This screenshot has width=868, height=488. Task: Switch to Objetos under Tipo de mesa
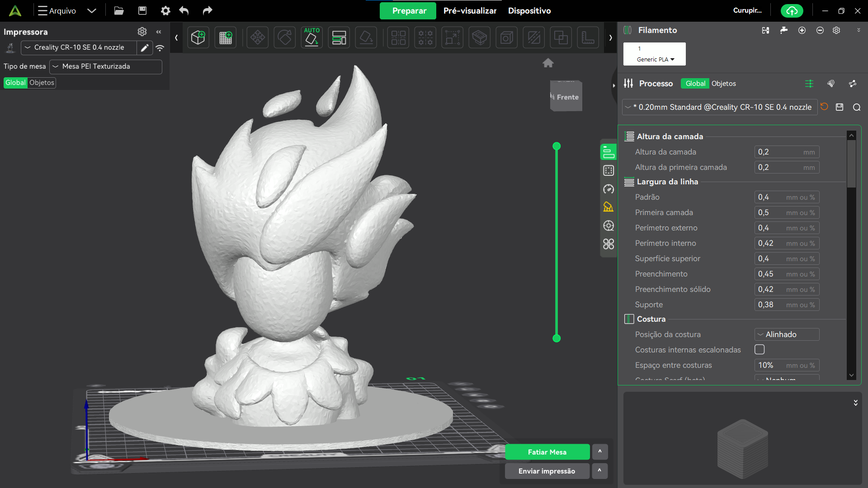click(42, 83)
